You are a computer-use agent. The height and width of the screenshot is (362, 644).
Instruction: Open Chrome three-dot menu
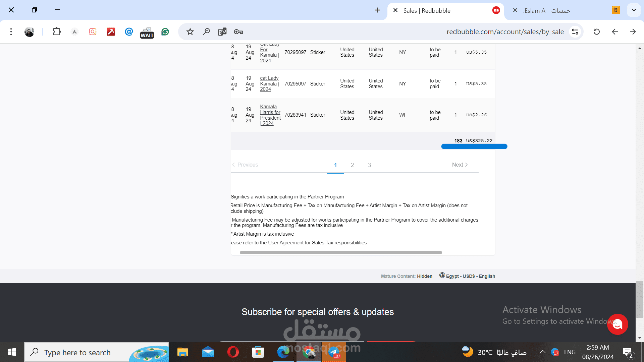point(11,32)
